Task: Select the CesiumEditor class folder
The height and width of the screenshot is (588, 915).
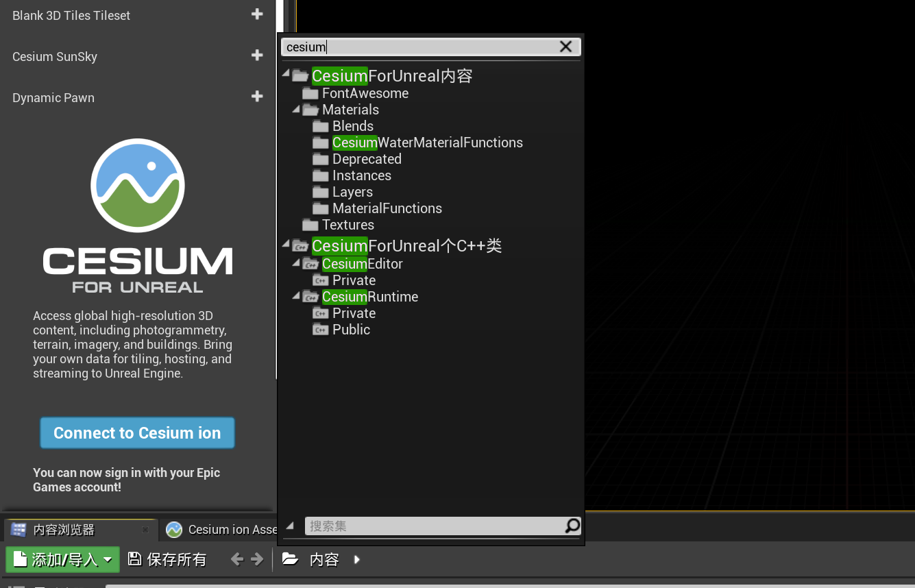Action: coord(362,264)
